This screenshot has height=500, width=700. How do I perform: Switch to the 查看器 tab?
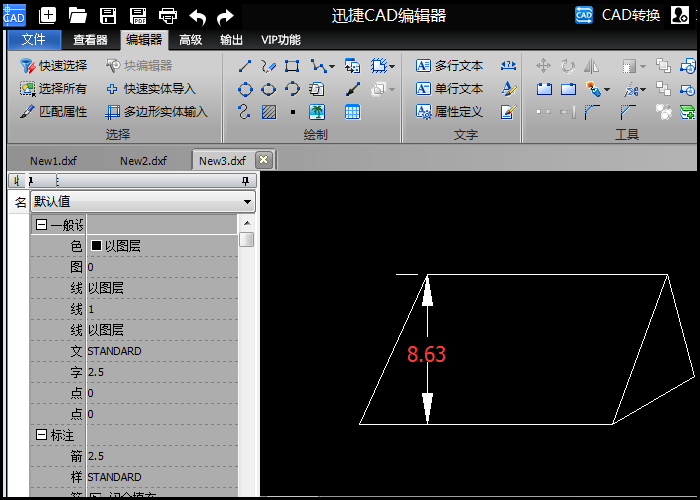point(91,40)
